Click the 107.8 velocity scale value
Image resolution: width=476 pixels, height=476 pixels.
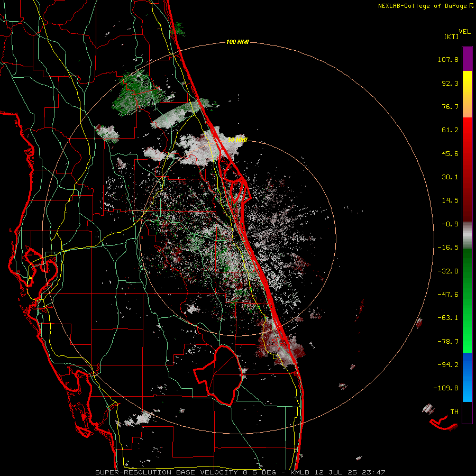coord(448,59)
